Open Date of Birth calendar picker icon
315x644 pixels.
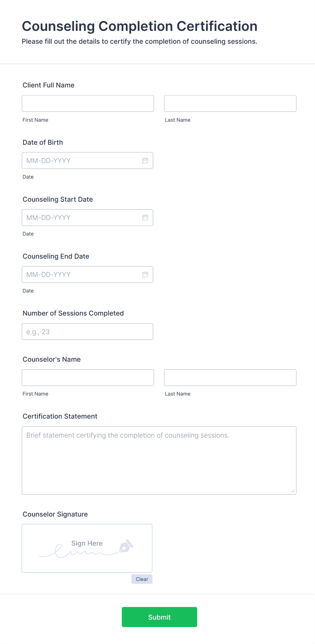[x=145, y=161]
